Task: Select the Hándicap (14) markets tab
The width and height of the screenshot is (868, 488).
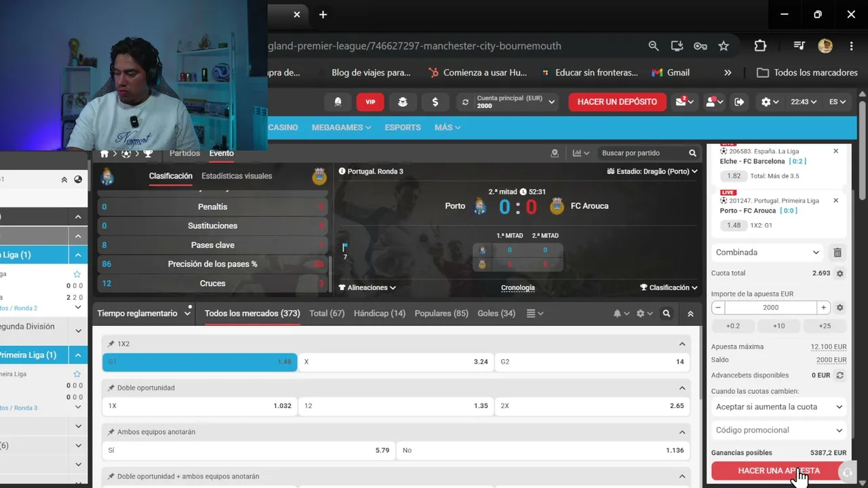Action: (380, 314)
